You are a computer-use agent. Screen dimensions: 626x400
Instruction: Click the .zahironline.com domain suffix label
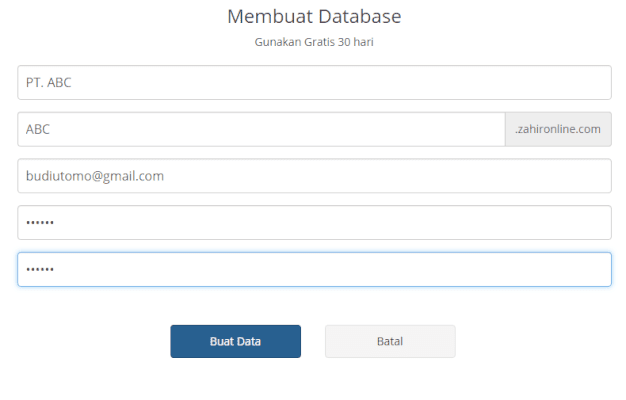pyautogui.click(x=557, y=129)
